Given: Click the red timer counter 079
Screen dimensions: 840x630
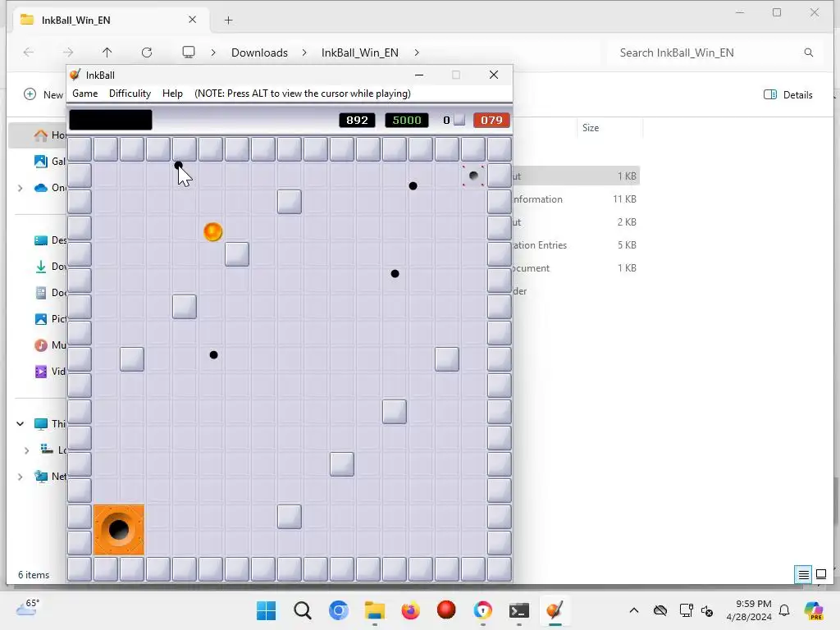Looking at the screenshot, I should coord(491,120).
